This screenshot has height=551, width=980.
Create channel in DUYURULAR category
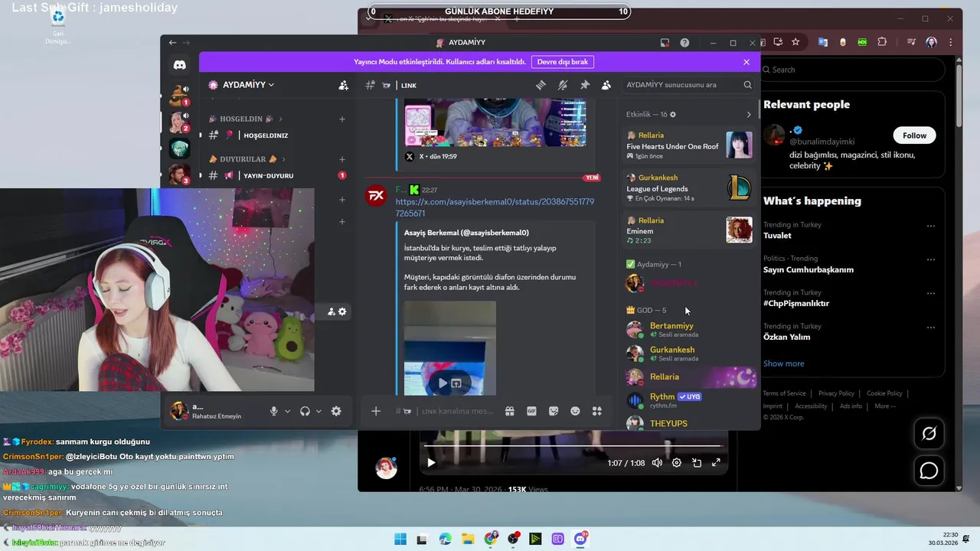click(x=342, y=159)
